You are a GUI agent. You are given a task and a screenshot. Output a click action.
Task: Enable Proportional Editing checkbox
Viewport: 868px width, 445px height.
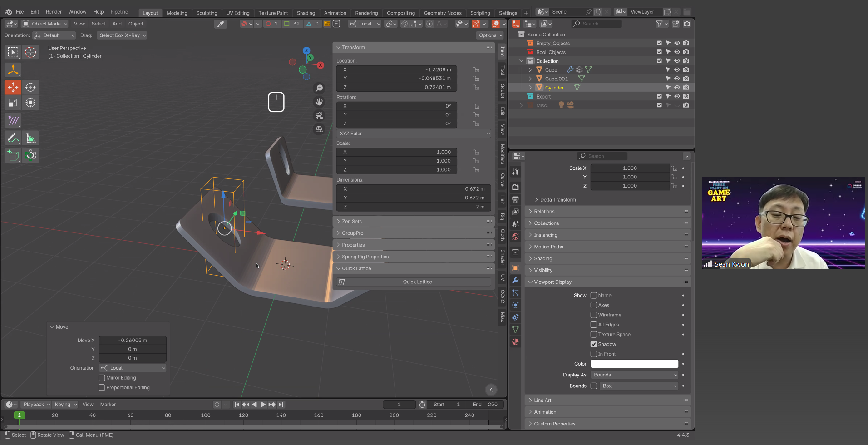102,387
